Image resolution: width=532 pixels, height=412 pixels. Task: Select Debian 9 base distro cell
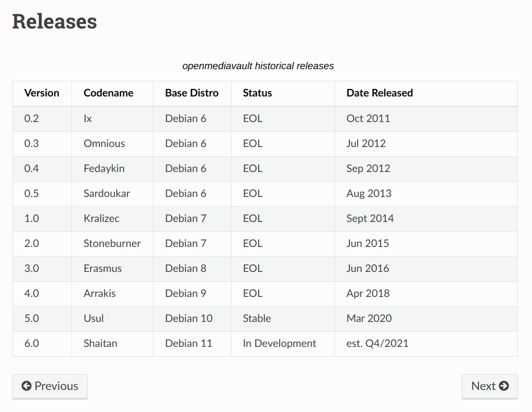click(185, 293)
